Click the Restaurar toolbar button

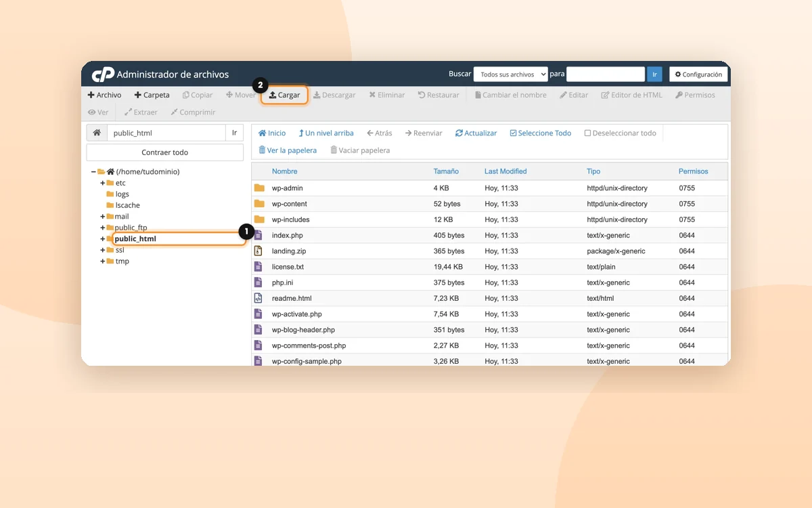tap(438, 95)
